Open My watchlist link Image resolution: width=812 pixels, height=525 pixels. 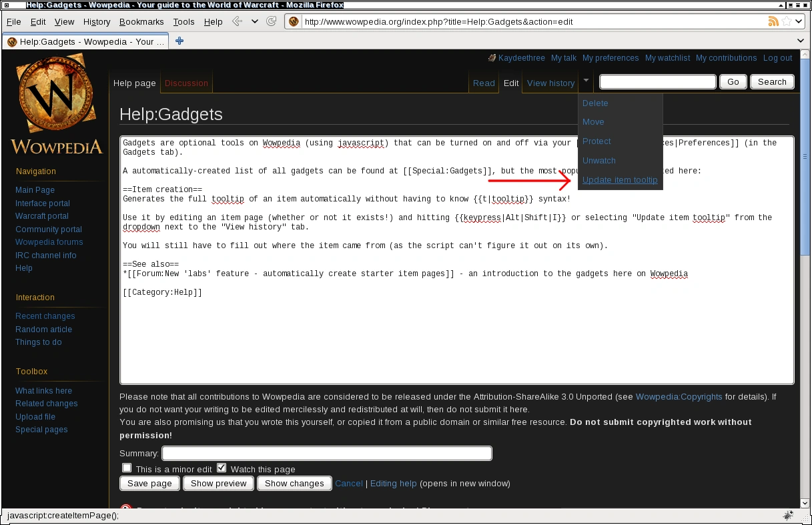(667, 58)
